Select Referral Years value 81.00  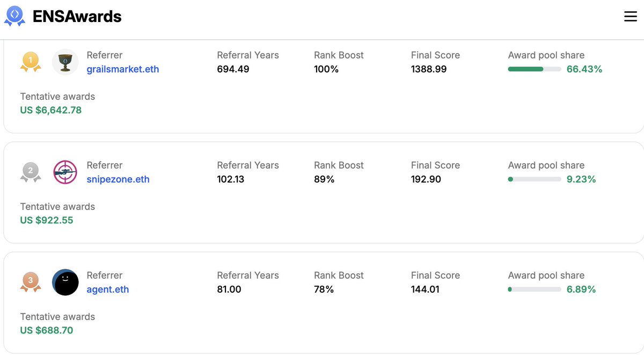(x=229, y=289)
